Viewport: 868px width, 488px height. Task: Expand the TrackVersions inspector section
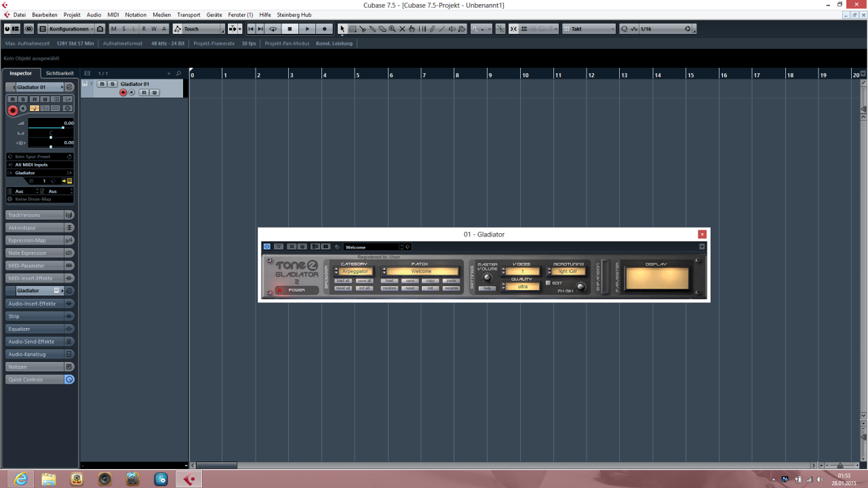[40, 215]
